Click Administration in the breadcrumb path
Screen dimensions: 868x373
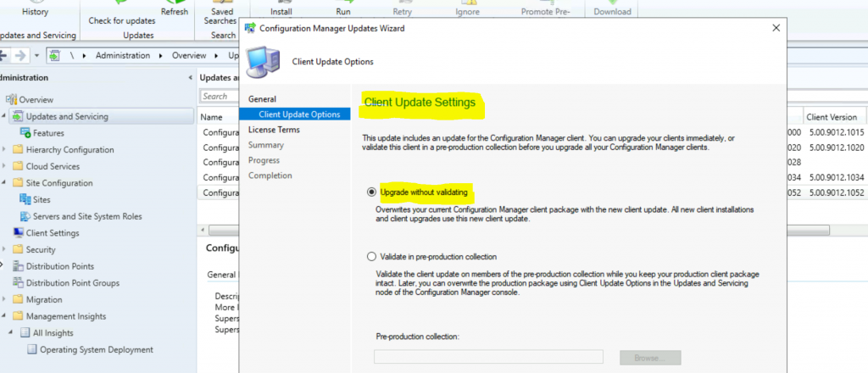[122, 55]
